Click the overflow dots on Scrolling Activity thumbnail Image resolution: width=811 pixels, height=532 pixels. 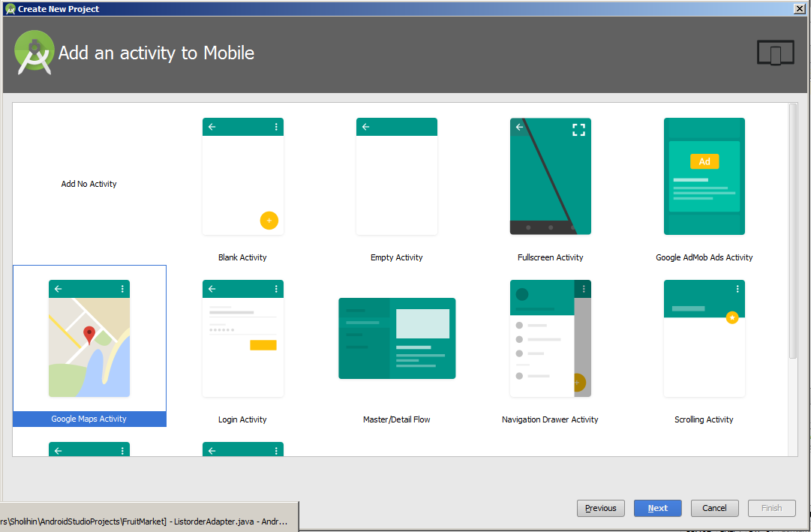tap(737, 289)
